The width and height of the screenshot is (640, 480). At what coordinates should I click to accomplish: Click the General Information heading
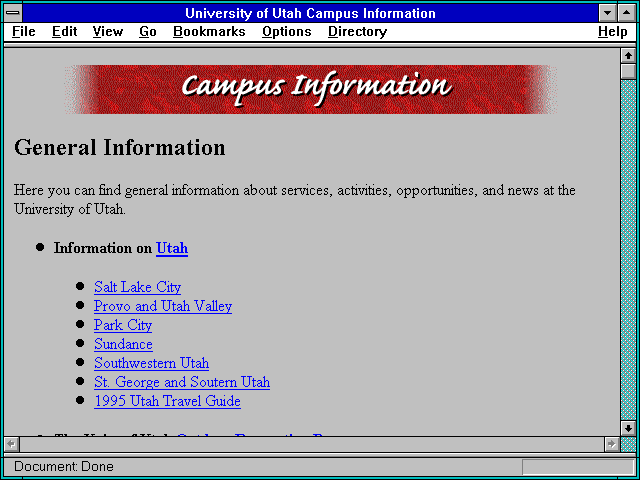click(120, 147)
